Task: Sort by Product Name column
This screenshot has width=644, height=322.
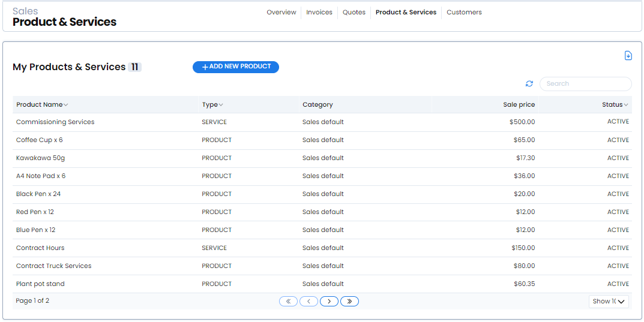Action: [42, 104]
